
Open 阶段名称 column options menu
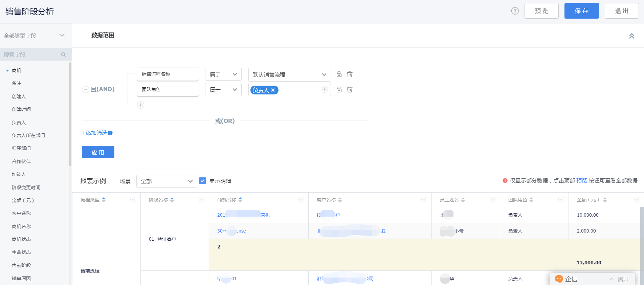pos(201,199)
